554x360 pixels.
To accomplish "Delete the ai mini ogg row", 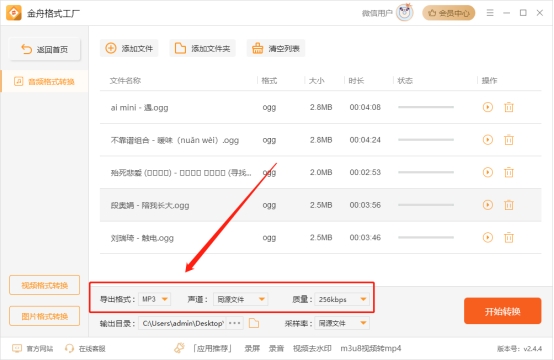I will 509,107.
